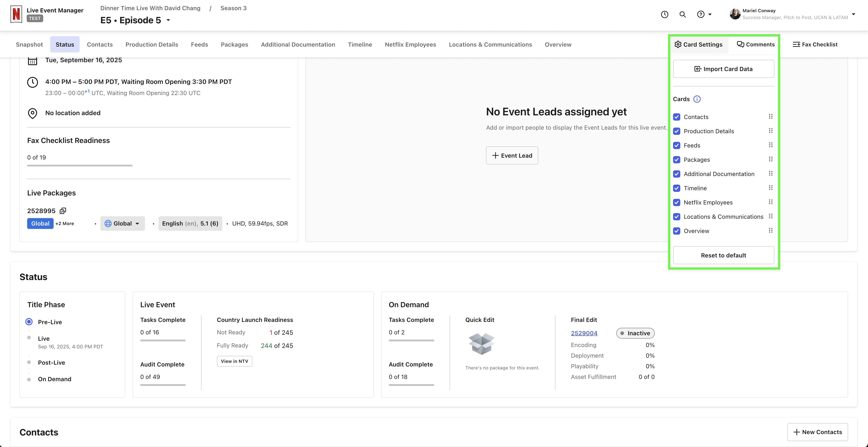The height and width of the screenshot is (447, 868).
Task: Uncheck the Netflix Employees checkbox
Action: pyautogui.click(x=677, y=202)
